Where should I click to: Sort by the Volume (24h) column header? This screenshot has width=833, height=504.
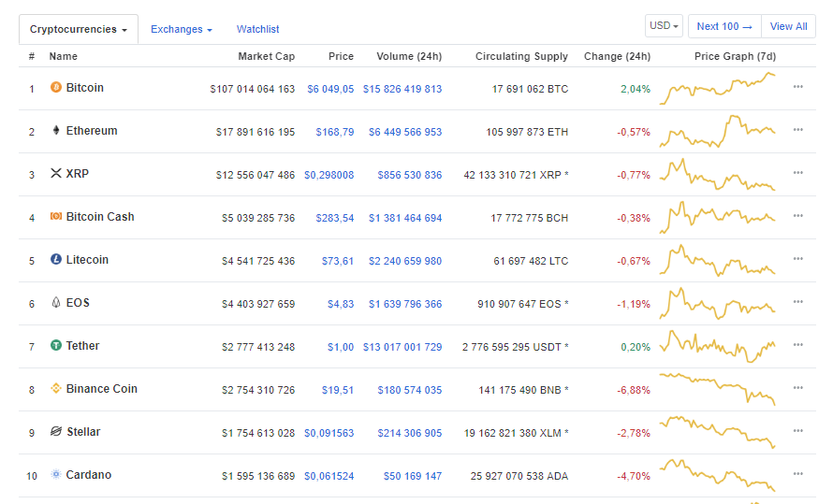point(409,56)
